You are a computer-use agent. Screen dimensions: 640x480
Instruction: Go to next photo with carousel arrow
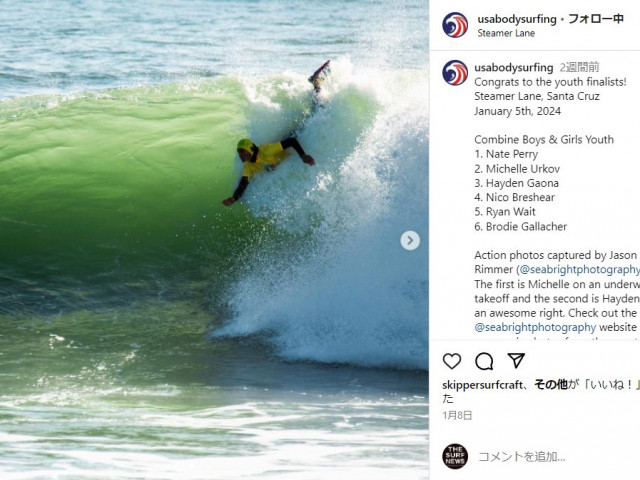[x=410, y=240]
